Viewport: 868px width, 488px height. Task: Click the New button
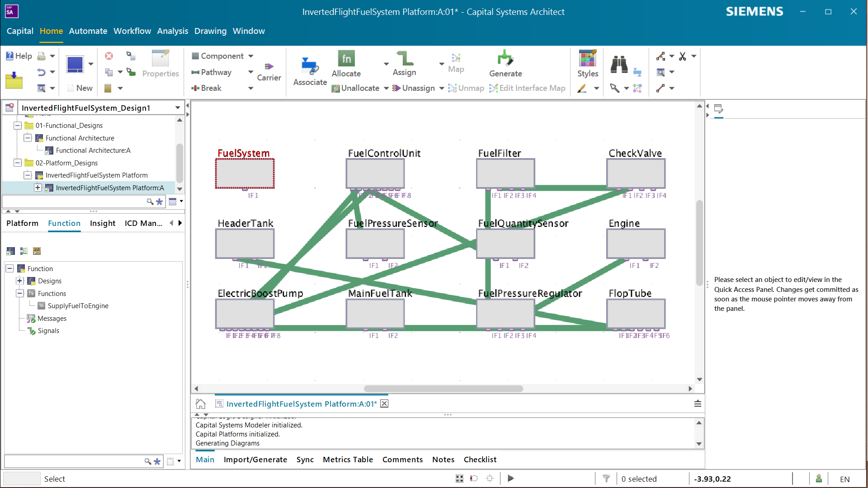pos(80,88)
